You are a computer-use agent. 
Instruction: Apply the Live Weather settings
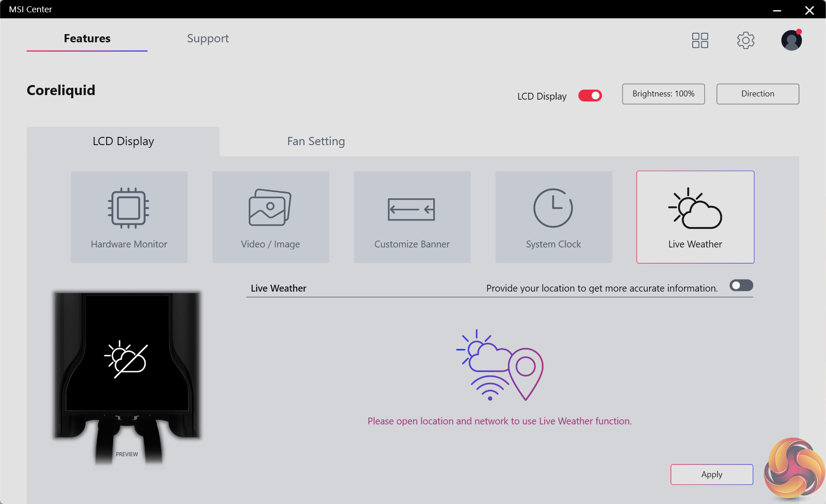pyautogui.click(x=712, y=474)
